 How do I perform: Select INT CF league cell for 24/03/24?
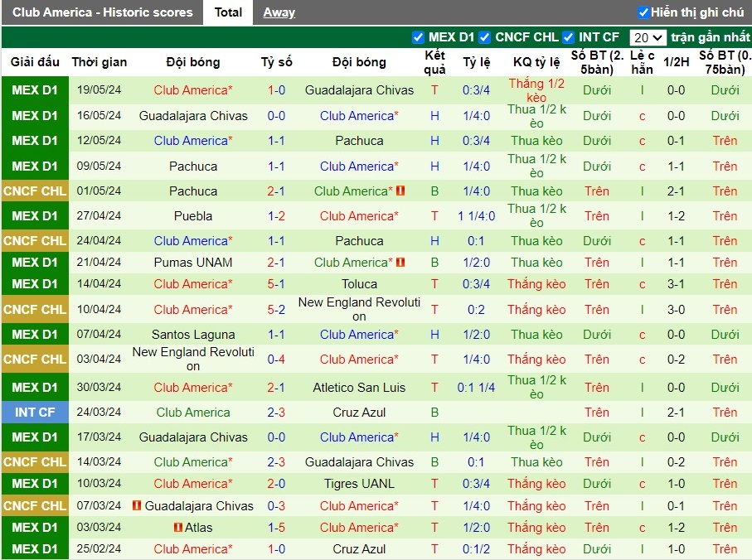[35, 412]
